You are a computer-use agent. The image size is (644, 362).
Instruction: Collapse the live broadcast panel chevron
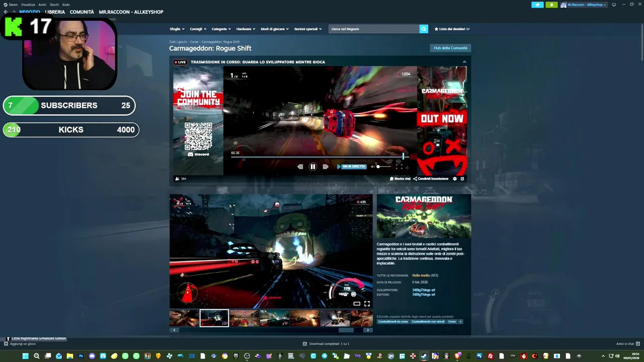point(464,62)
